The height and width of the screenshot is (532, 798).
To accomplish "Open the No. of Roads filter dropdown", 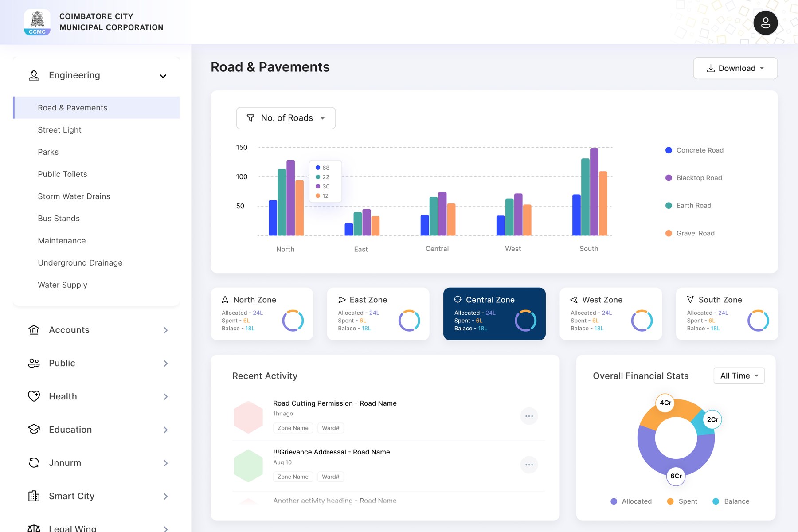I will point(286,118).
